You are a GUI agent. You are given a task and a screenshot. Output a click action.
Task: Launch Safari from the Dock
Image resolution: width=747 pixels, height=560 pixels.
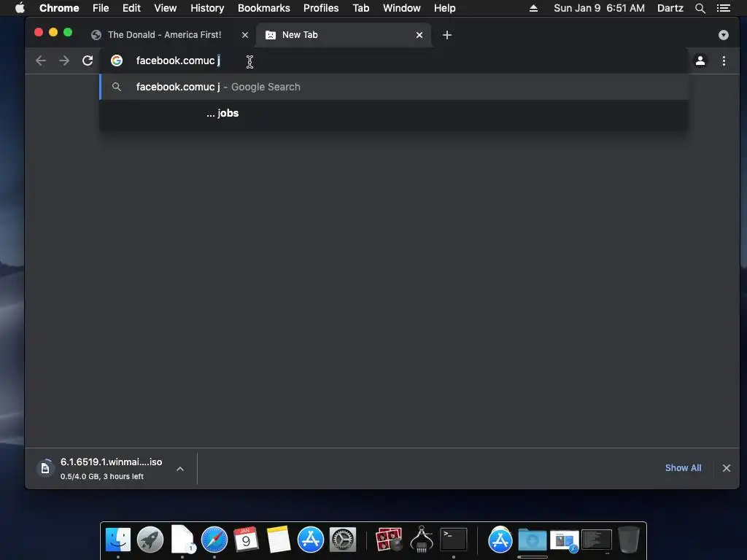[x=214, y=540]
